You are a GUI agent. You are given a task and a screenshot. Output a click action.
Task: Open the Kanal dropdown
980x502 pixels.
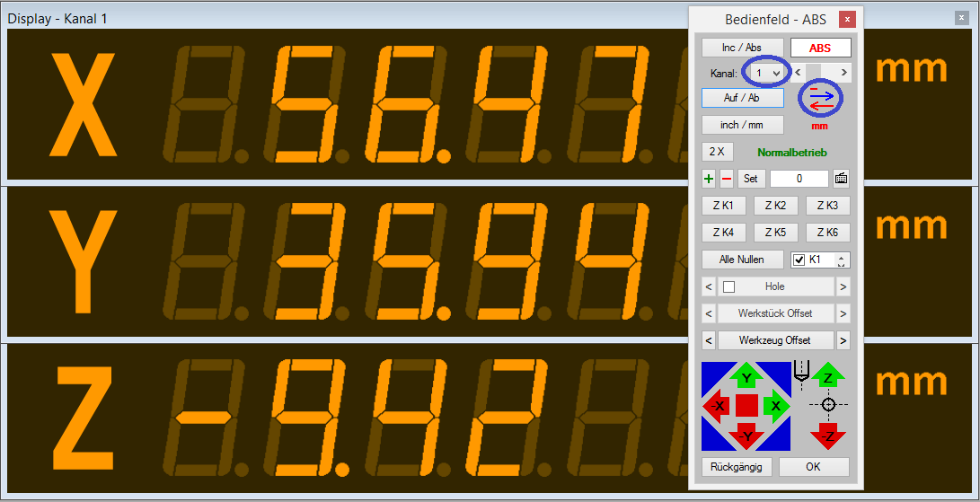coord(768,72)
